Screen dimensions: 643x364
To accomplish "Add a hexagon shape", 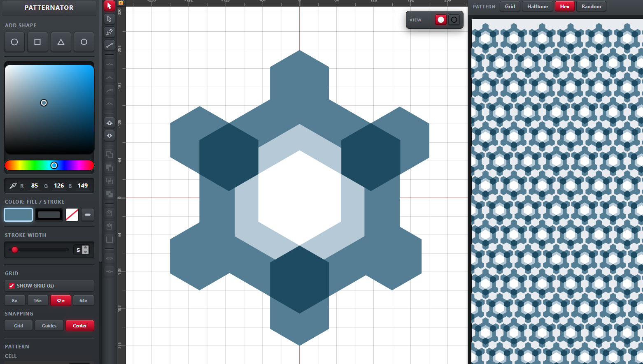I will tap(84, 42).
